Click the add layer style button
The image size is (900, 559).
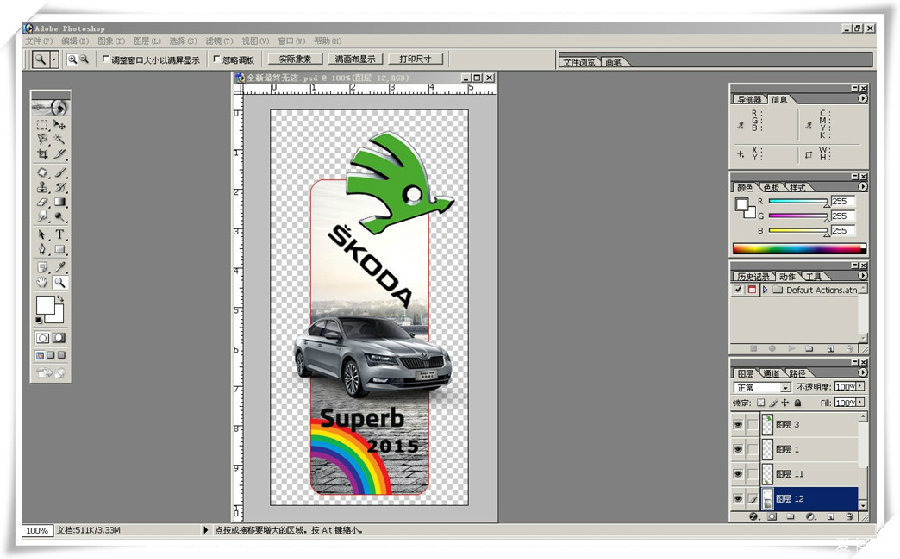coord(754,517)
